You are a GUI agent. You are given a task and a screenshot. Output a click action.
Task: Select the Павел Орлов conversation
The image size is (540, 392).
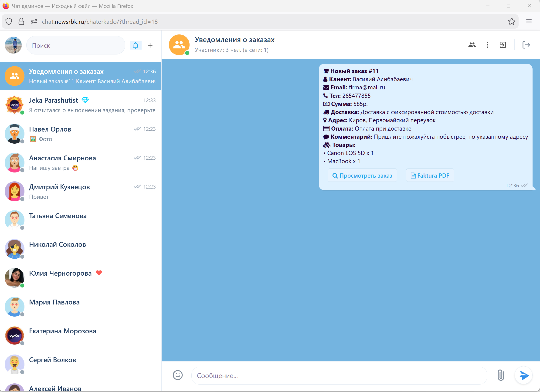pyautogui.click(x=81, y=134)
